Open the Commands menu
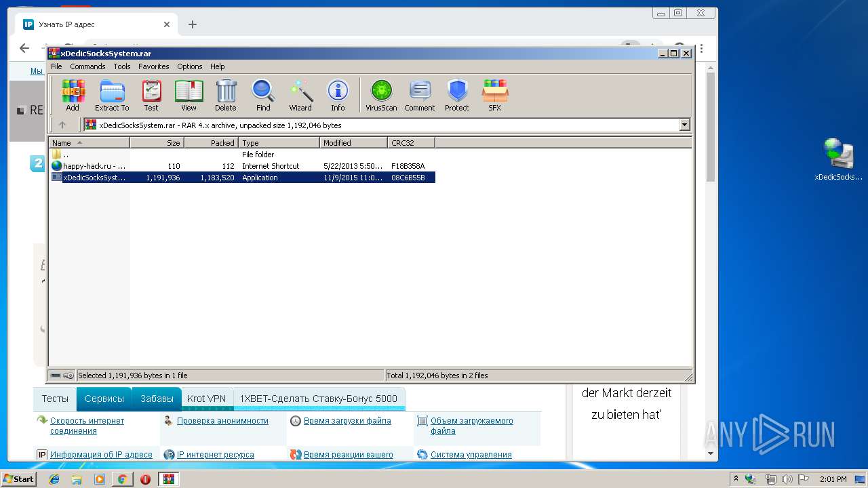Screen dimensions: 868x488 click(x=87, y=66)
